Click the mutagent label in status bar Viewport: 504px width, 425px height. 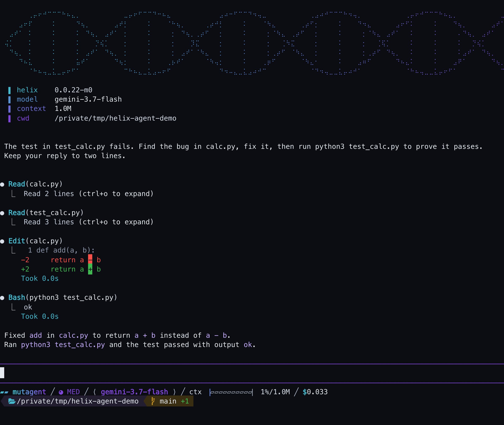point(29,392)
